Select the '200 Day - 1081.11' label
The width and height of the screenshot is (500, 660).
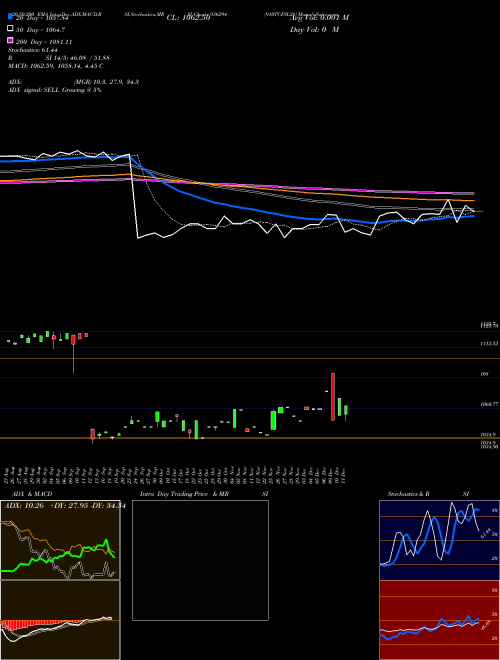tap(44, 42)
